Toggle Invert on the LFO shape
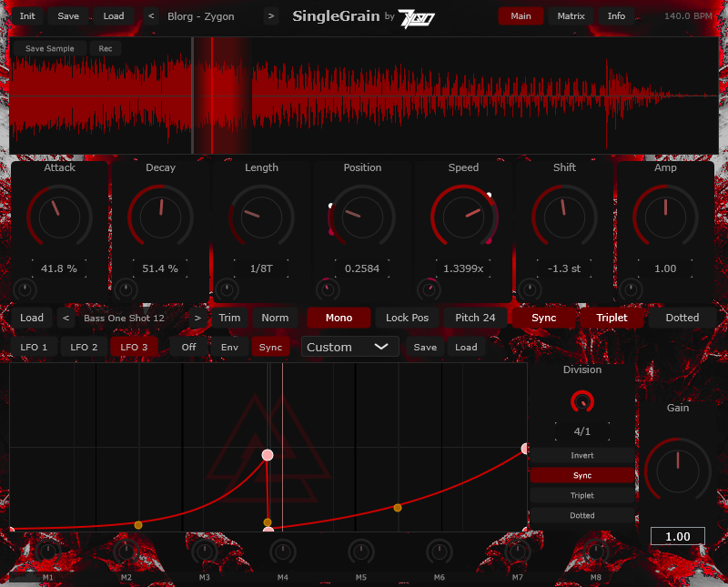728x587 pixels. pyautogui.click(x=582, y=455)
